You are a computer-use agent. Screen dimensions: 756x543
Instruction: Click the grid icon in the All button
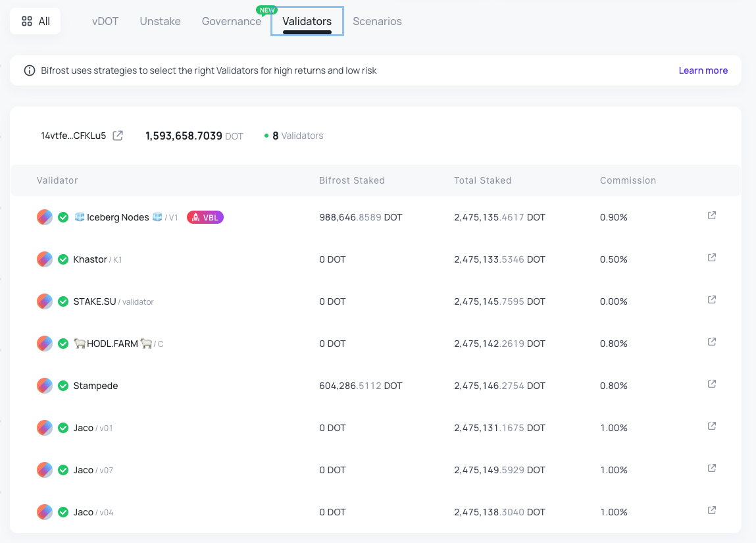[27, 21]
